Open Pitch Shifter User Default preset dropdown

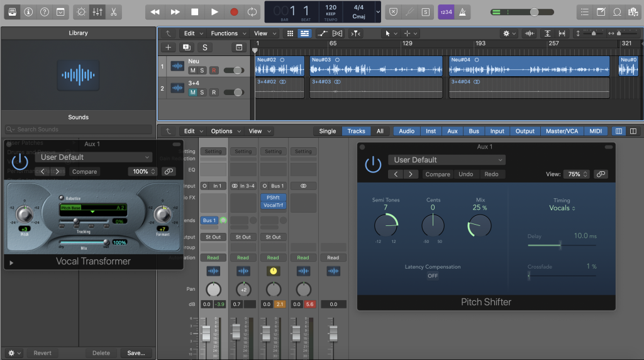pyautogui.click(x=447, y=160)
